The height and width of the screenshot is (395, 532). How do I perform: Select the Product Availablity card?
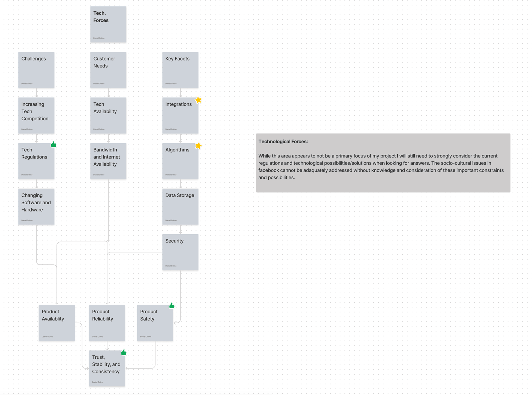coord(57,323)
